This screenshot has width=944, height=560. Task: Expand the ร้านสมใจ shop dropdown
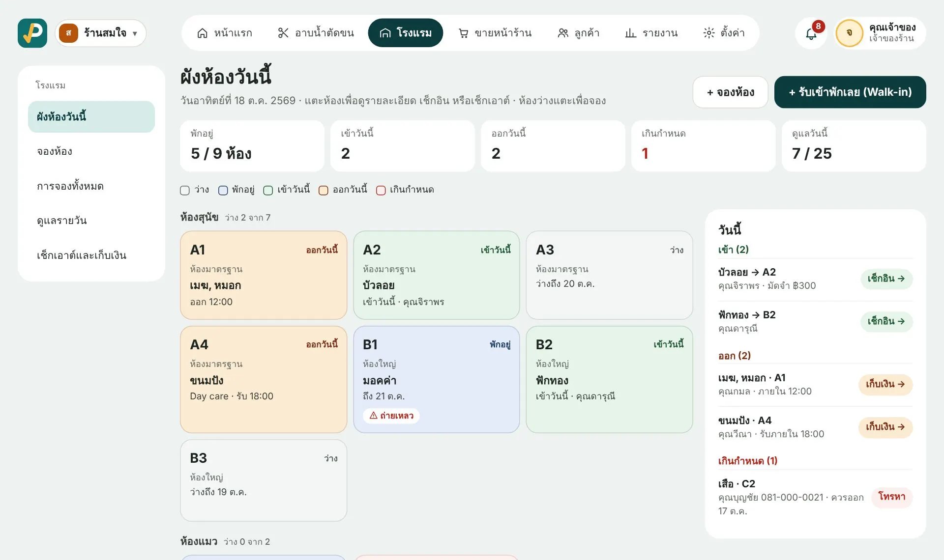pos(101,33)
